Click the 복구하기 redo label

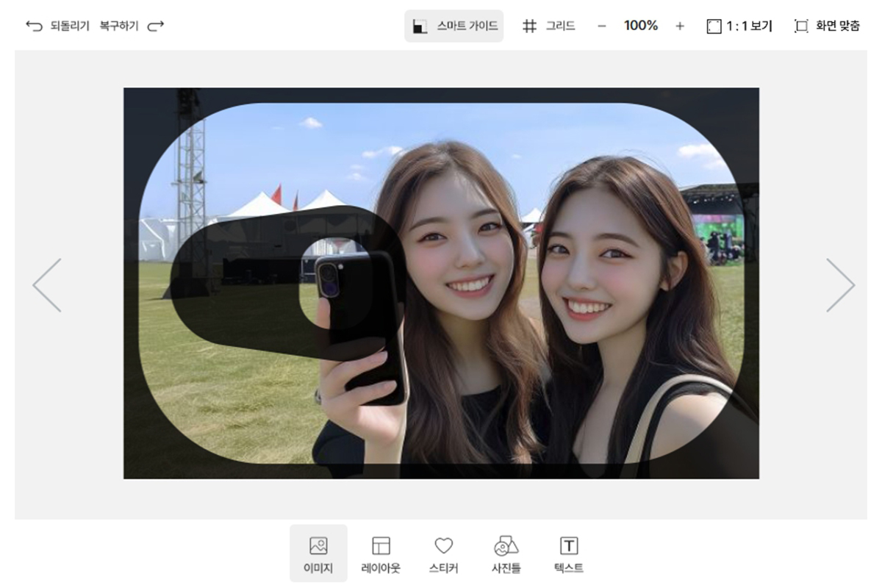[x=119, y=26]
